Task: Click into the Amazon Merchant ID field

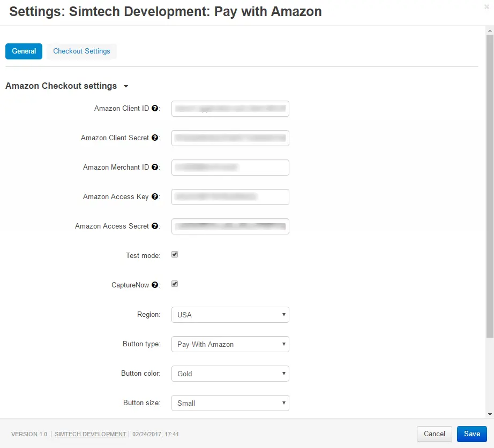Action: 230,168
